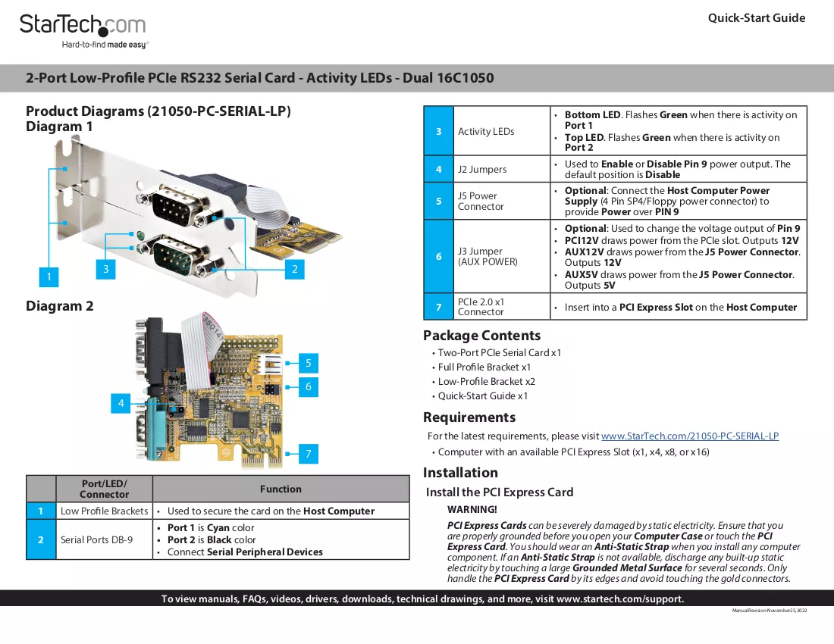Click the StarTech.com logo
Screen dimensions: 834x644
(x=83, y=24)
